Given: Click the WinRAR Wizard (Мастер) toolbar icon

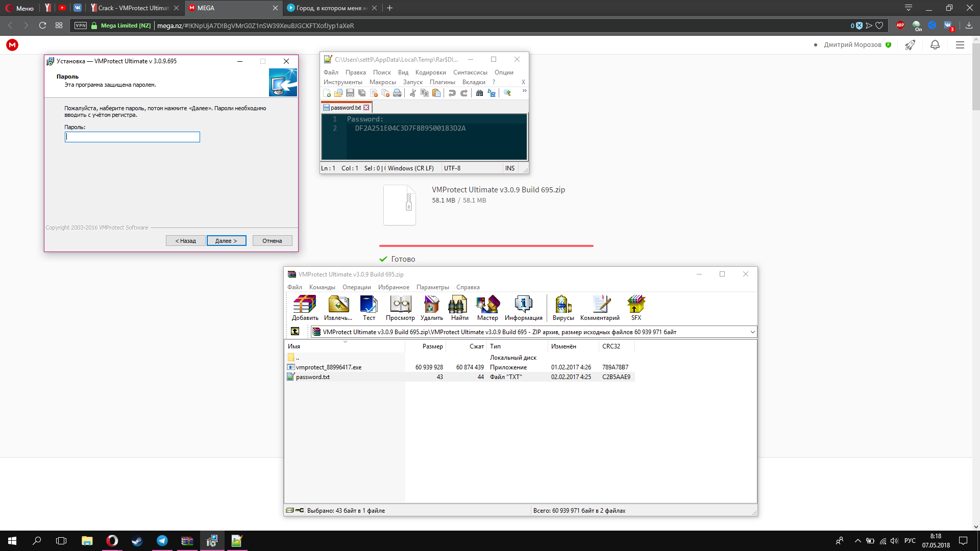Looking at the screenshot, I should 487,308.
